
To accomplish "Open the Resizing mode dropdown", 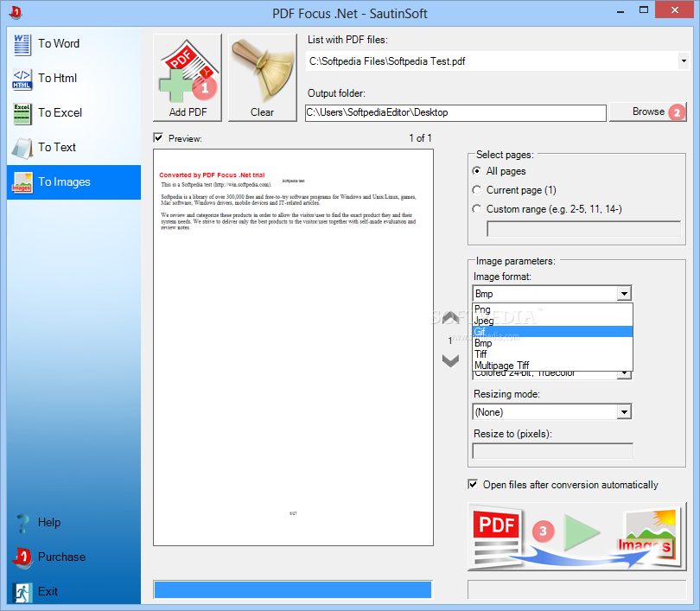I will (624, 412).
